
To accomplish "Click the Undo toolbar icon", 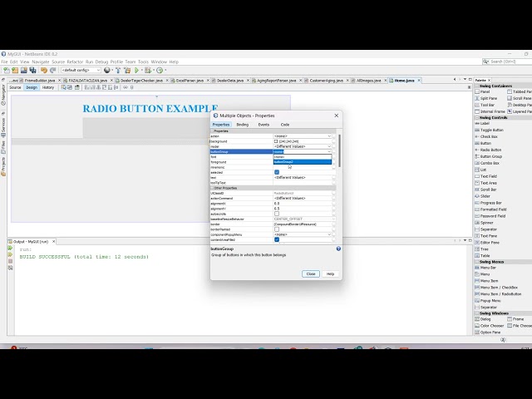I will coord(44,70).
